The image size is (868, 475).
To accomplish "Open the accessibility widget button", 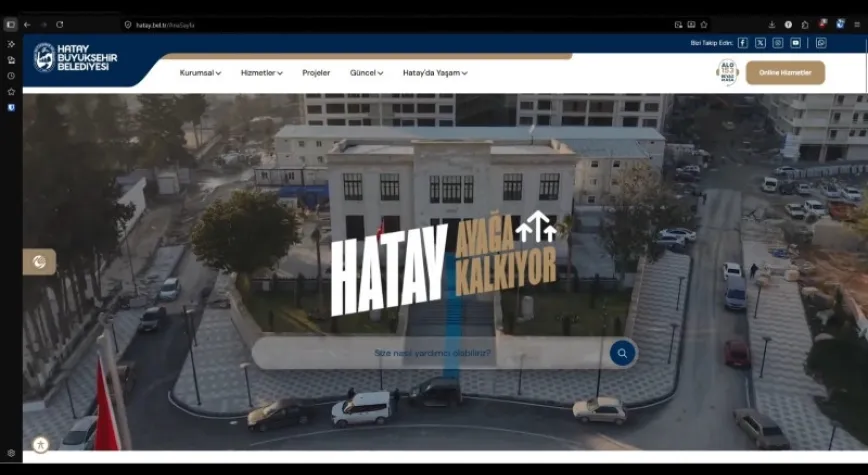I will pos(40,445).
